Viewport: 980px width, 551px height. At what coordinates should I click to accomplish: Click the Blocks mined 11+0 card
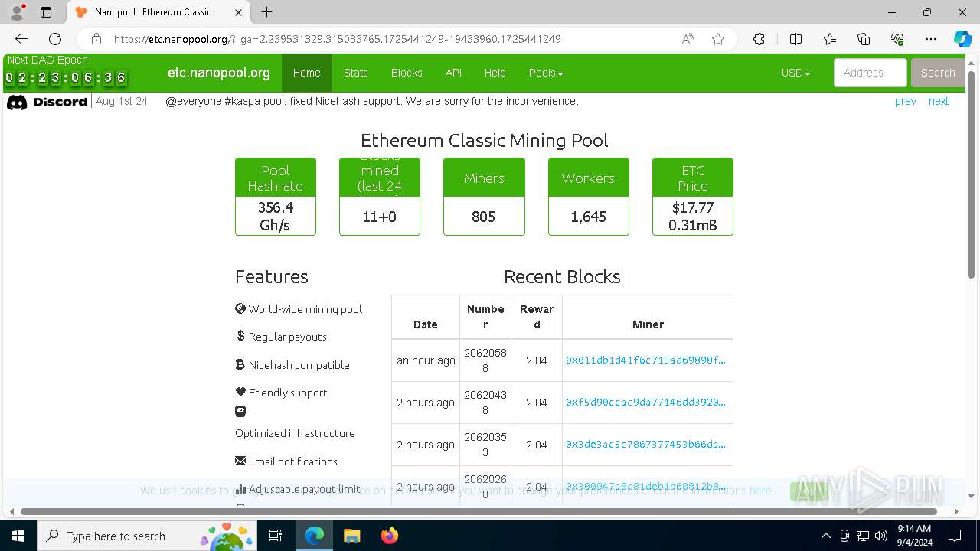(380, 197)
